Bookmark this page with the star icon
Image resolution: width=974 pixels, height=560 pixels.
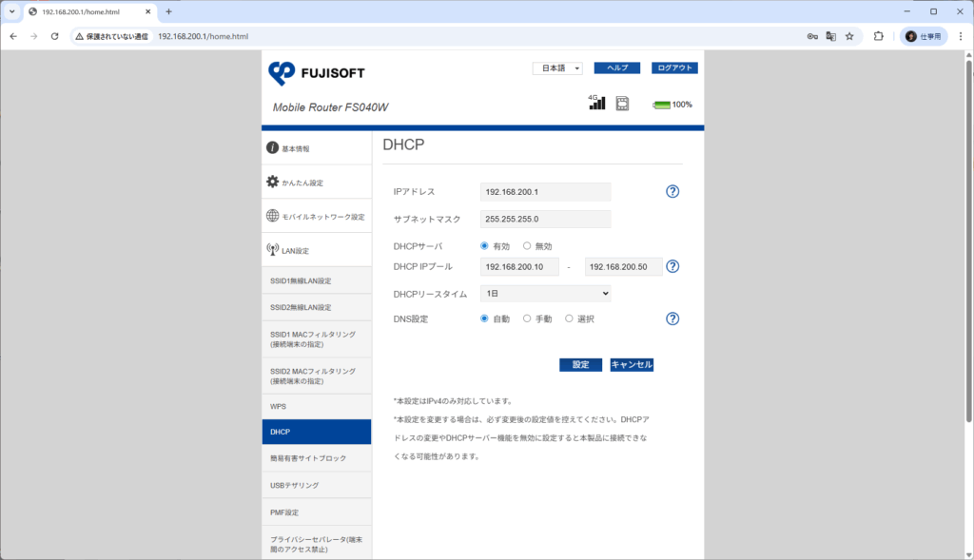pos(849,36)
